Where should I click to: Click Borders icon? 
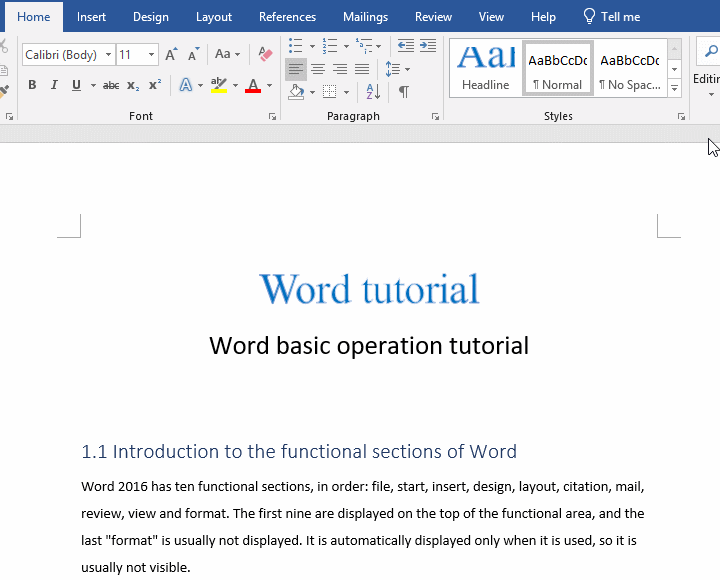329,92
